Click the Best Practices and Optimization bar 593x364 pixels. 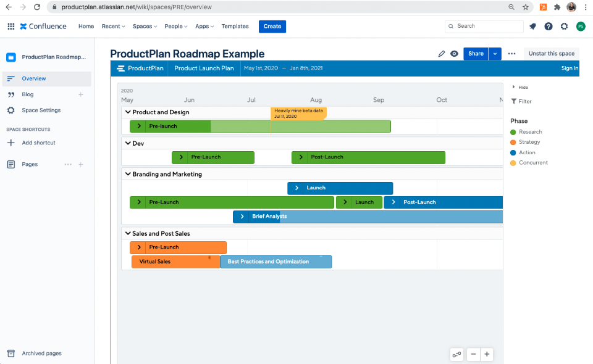(x=275, y=262)
